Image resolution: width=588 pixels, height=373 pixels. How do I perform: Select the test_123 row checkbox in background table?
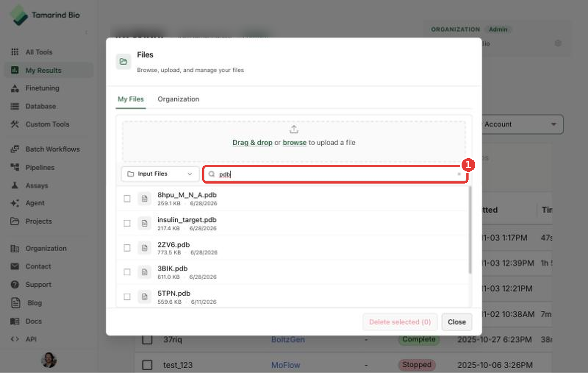point(147,365)
